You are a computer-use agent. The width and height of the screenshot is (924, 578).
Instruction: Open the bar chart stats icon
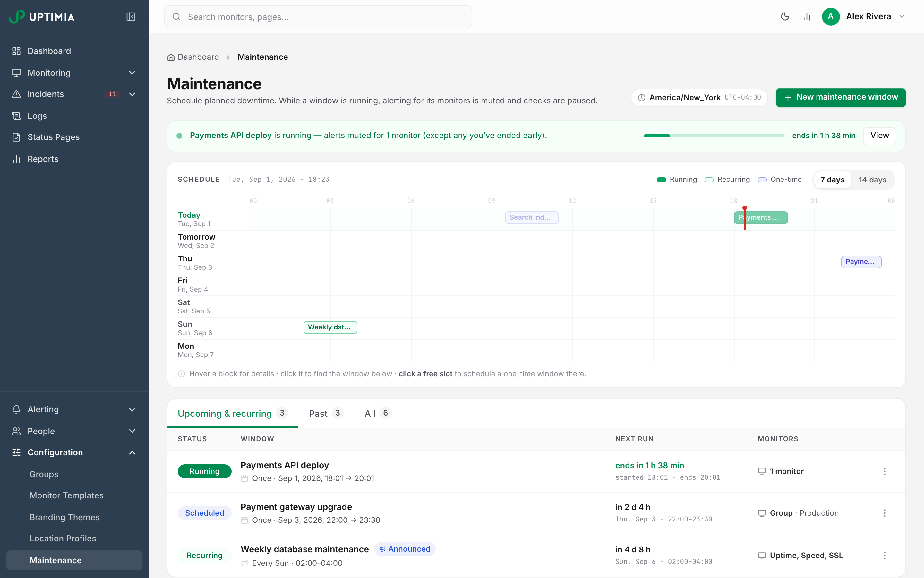point(806,16)
